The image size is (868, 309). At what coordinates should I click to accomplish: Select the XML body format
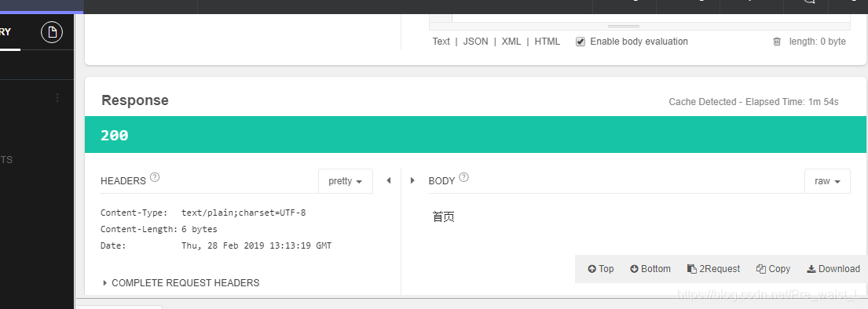coord(511,42)
